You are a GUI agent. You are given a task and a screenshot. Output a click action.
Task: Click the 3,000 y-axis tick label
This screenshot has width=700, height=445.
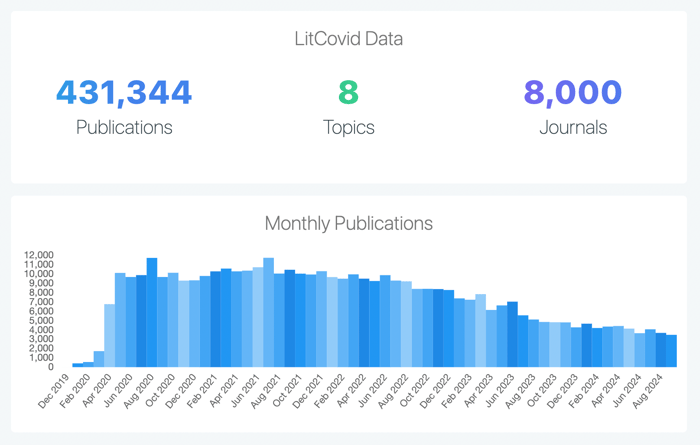[x=41, y=339]
